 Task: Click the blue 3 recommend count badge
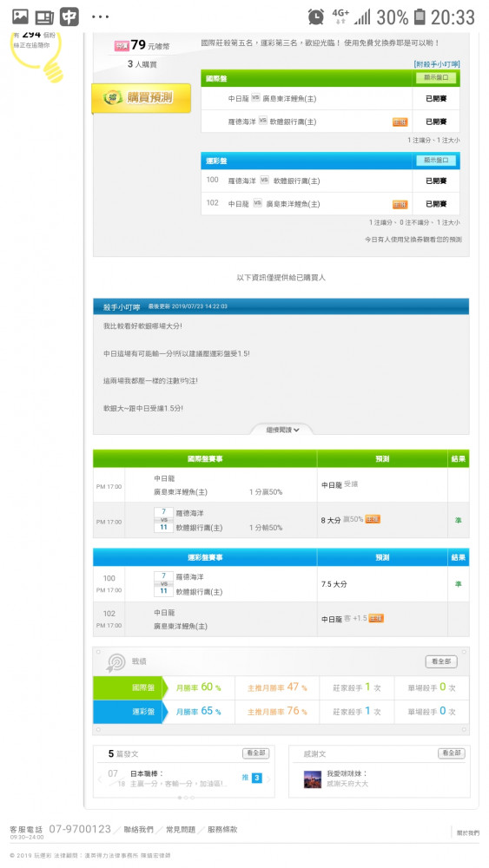pos(256,778)
